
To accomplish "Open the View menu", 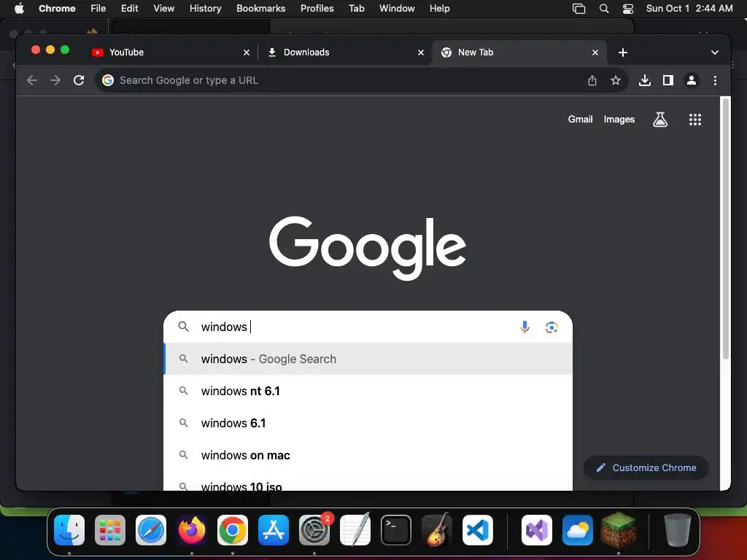I will (x=164, y=8).
